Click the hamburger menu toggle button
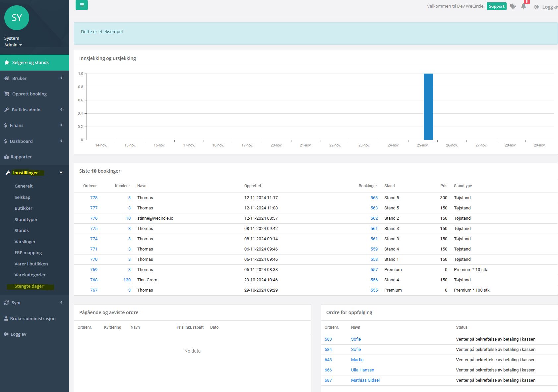The image size is (558, 392). click(x=82, y=5)
